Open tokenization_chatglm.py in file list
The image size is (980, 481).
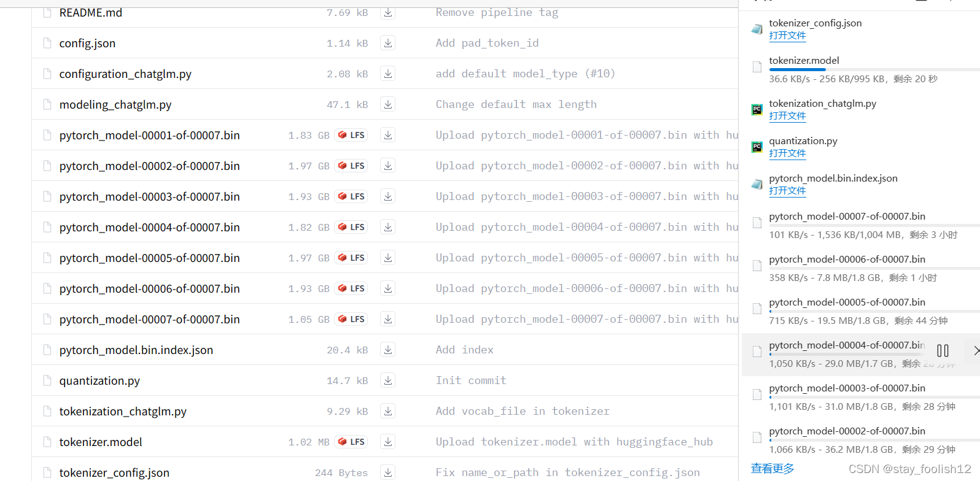pos(123,411)
